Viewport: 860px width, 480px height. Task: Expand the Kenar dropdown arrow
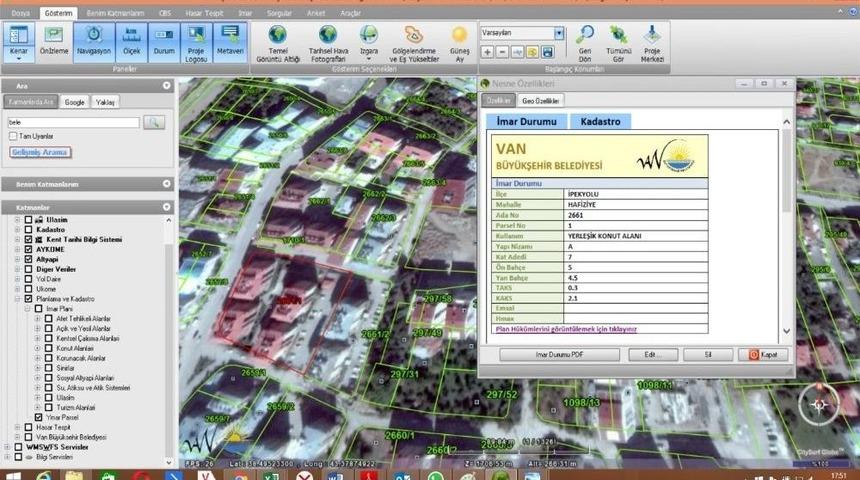pyautogui.click(x=18, y=59)
